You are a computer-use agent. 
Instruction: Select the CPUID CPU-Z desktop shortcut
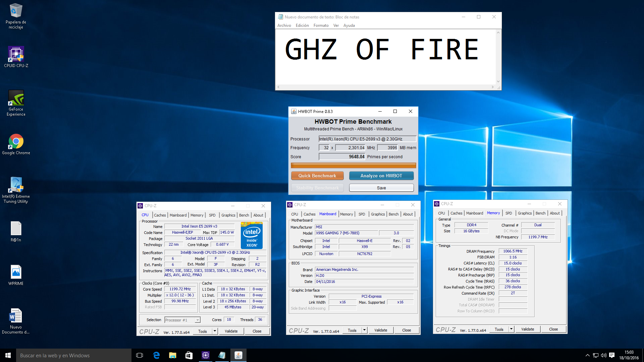coord(16,57)
